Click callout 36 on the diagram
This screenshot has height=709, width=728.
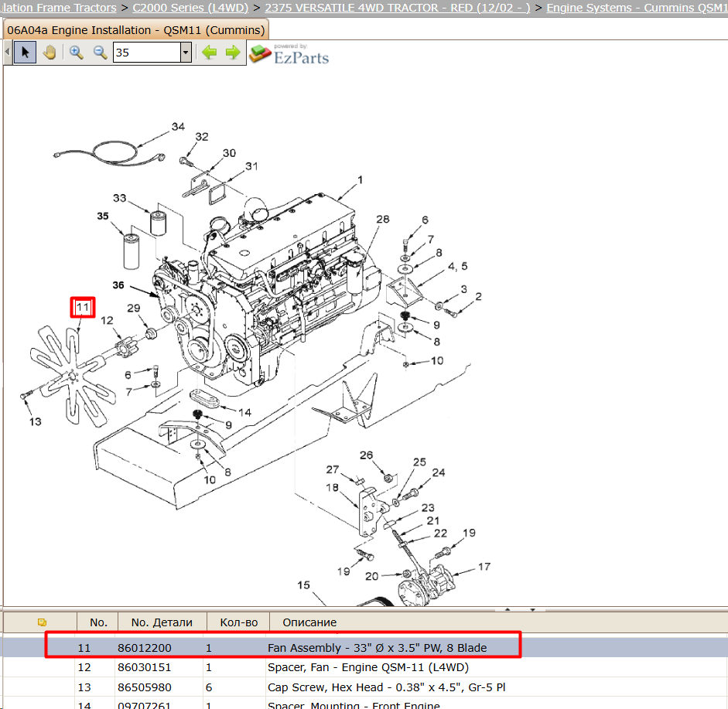tap(118, 285)
